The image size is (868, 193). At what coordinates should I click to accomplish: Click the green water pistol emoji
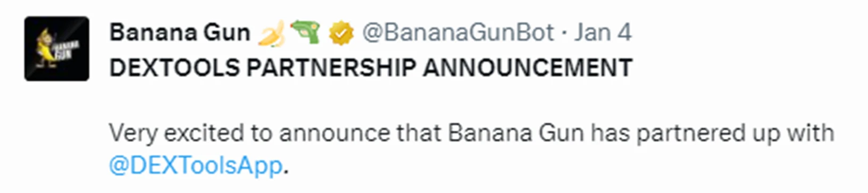tap(305, 33)
